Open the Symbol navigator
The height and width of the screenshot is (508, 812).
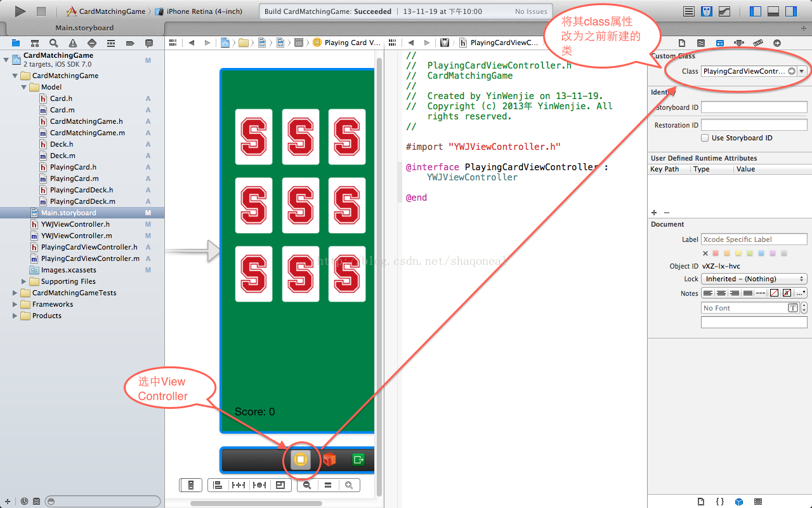35,43
